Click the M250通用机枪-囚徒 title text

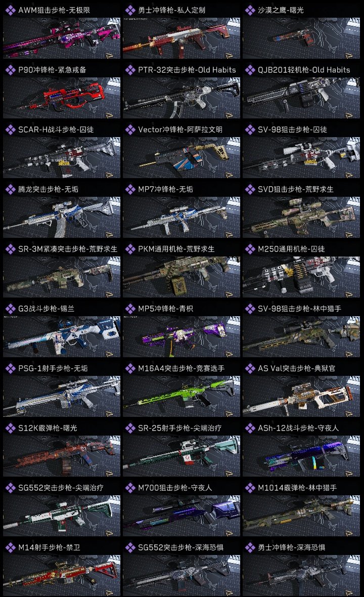point(291,249)
